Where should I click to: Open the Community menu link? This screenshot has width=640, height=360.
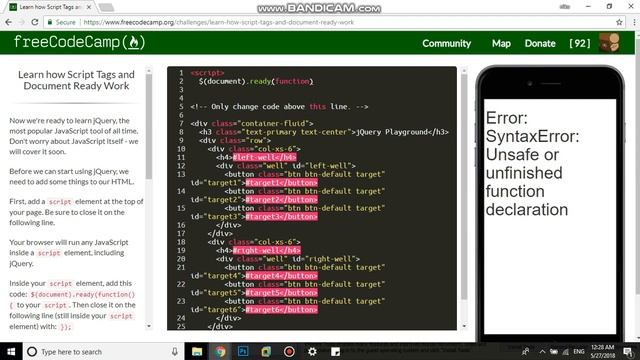(446, 43)
